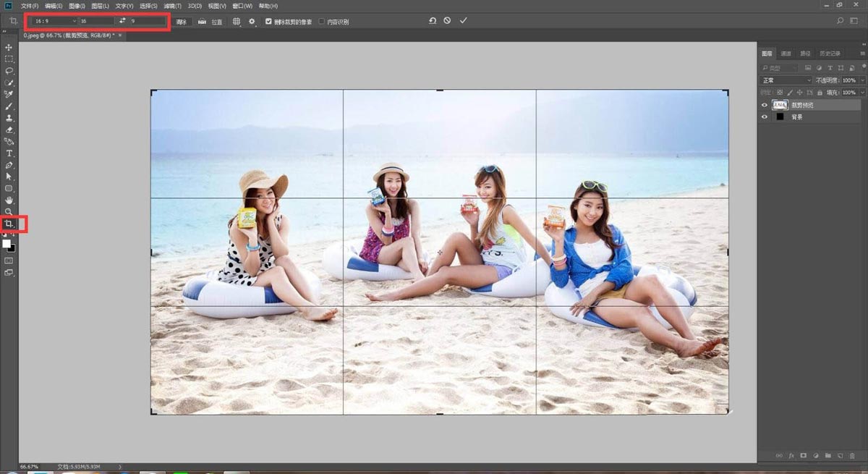Toggle layer filtering switch

point(864,66)
